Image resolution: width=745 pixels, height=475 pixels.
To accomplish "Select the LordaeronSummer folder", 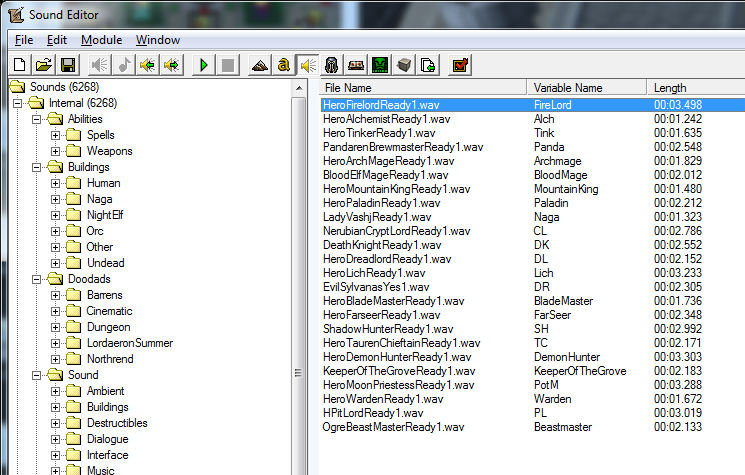I will coord(130,343).
